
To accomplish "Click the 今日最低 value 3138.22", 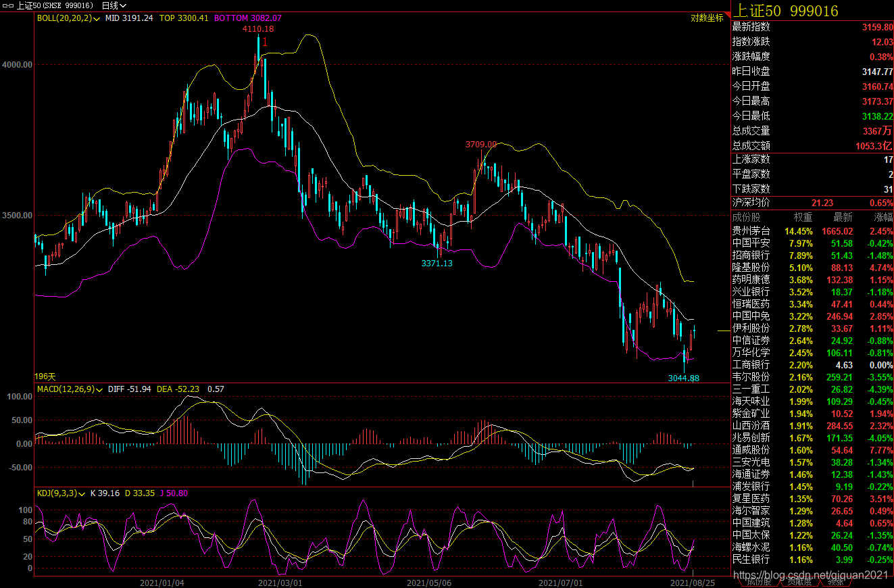I will coord(877,116).
